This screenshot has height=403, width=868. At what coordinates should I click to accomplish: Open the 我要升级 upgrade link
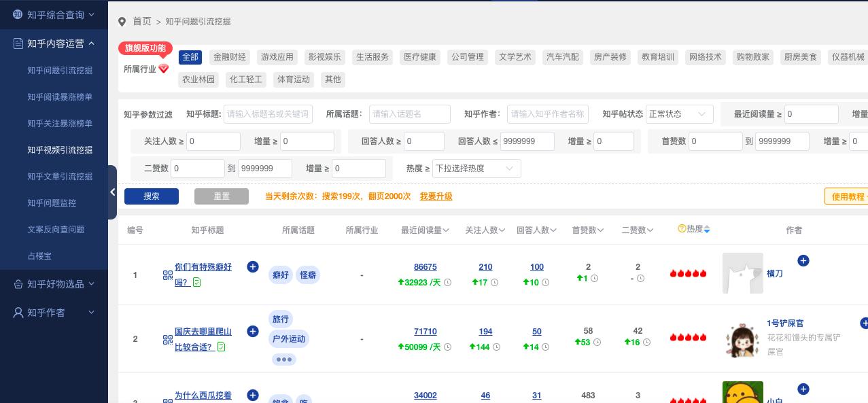(x=436, y=196)
